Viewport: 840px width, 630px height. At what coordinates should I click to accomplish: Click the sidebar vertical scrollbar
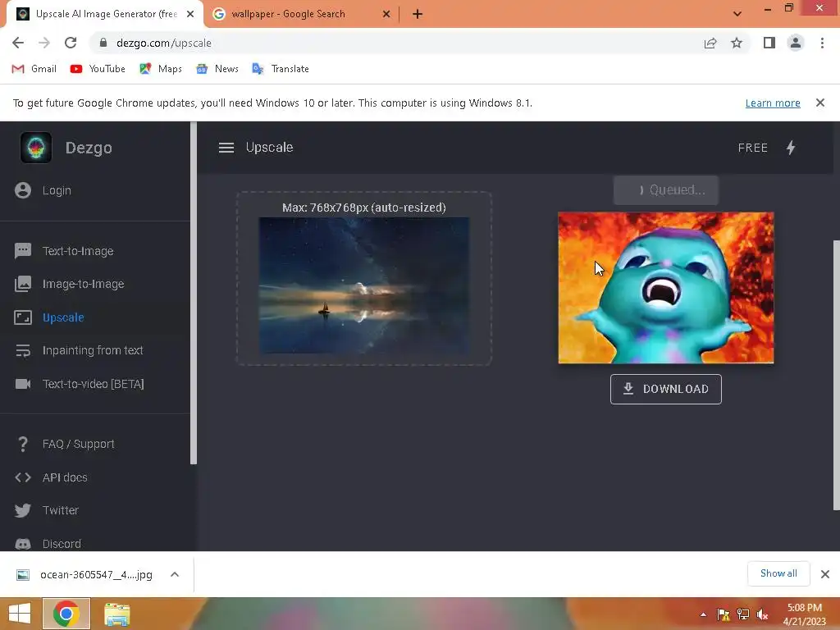pyautogui.click(x=194, y=293)
